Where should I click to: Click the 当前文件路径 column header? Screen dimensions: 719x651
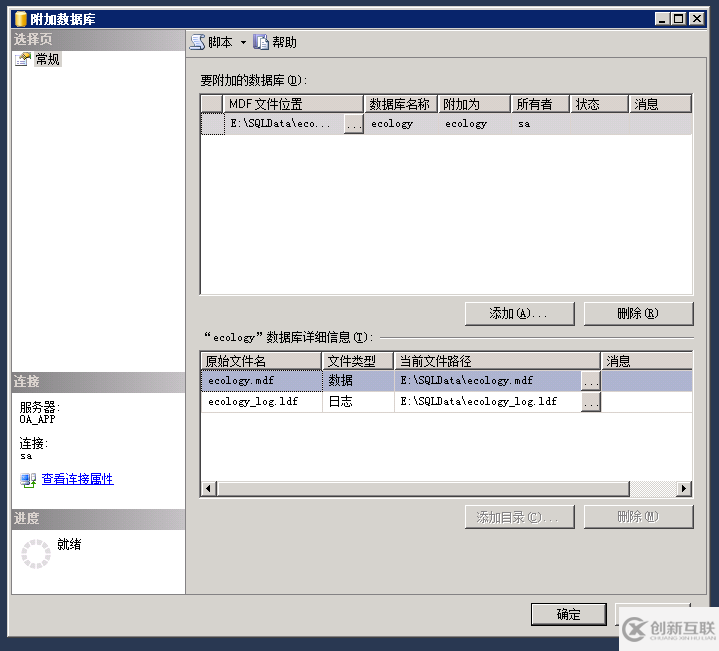[x=498, y=361]
